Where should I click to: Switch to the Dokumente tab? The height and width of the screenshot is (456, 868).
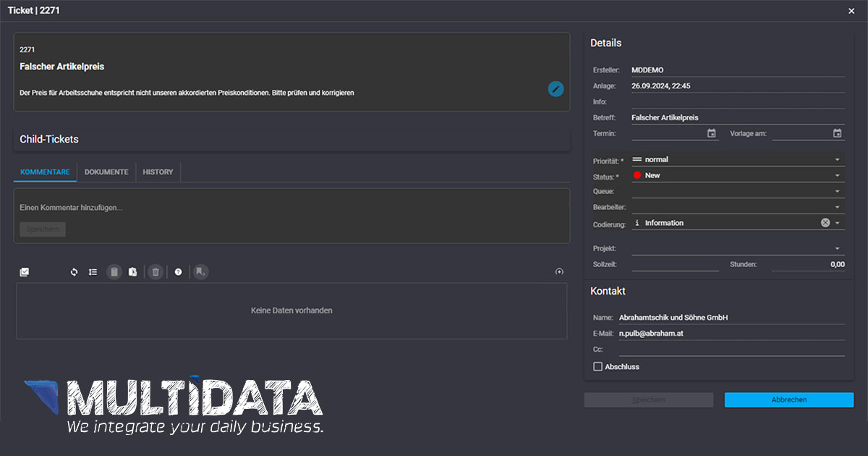pyautogui.click(x=106, y=172)
